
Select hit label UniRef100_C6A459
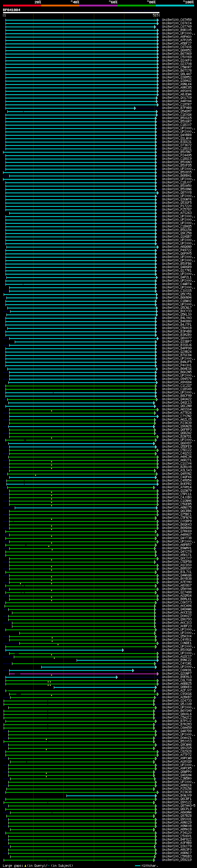pyautogui.click(x=177, y=728)
